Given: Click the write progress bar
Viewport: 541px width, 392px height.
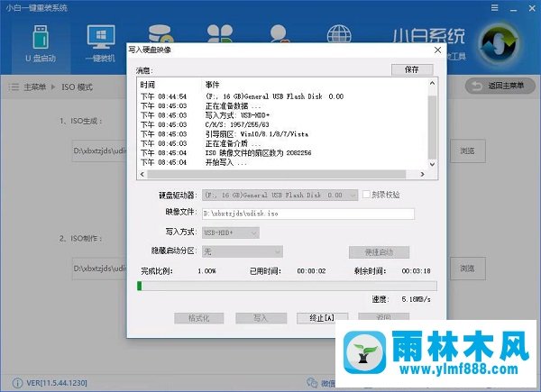Looking at the screenshot, I should 287,286.
